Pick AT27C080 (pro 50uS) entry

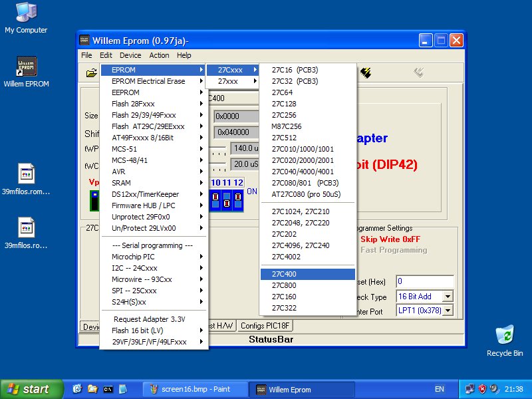[308, 194]
